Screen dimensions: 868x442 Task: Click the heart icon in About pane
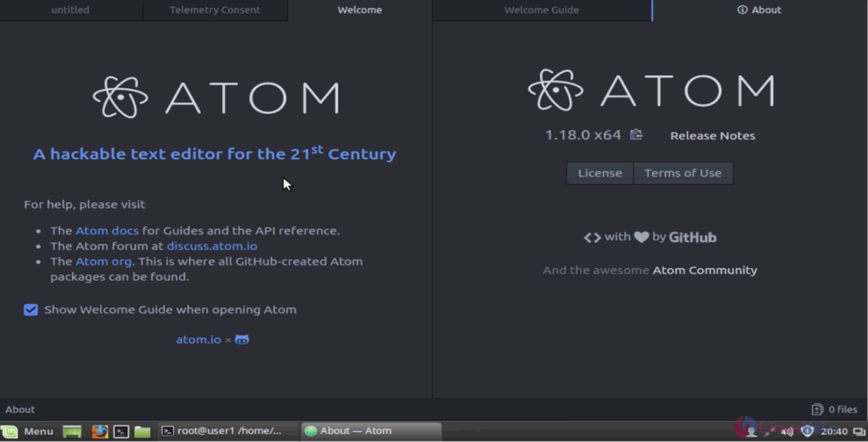pyautogui.click(x=642, y=237)
